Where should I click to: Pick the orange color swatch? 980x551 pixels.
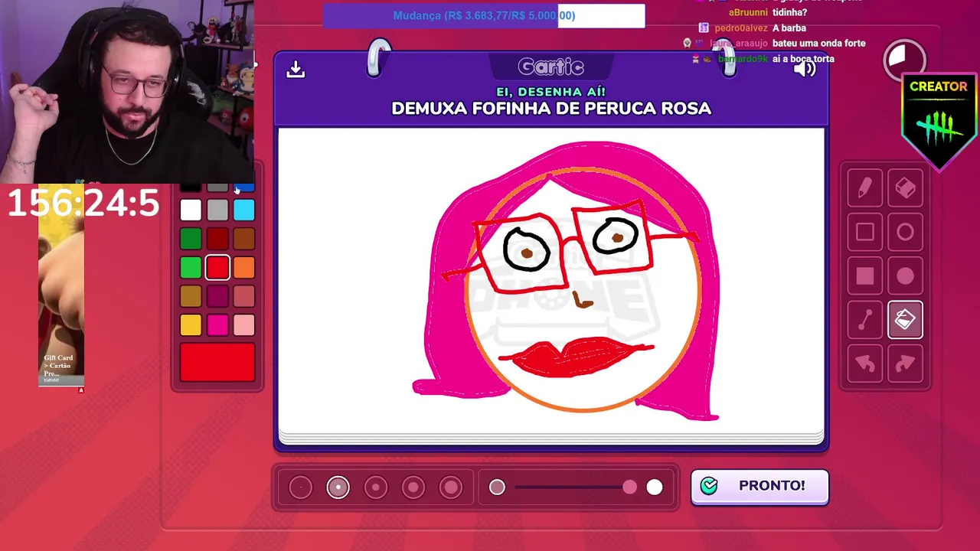coord(244,268)
